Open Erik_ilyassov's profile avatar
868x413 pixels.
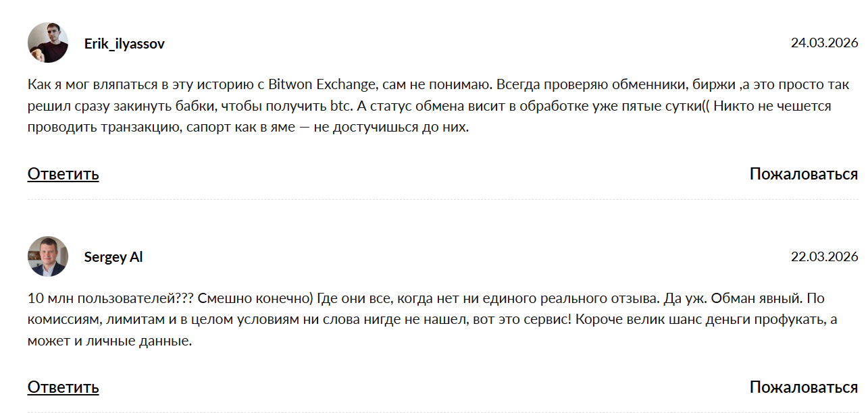[x=47, y=43]
